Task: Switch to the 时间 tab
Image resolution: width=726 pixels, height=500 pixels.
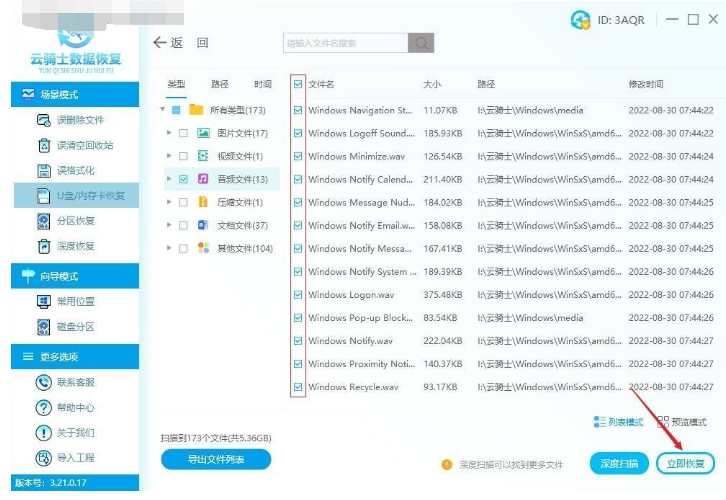Action: (262, 85)
